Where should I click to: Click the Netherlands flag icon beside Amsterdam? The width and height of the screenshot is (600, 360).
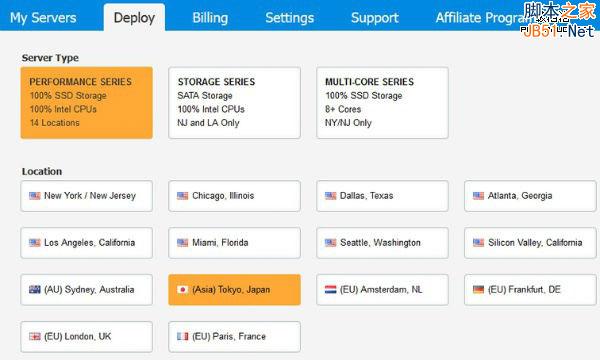click(330, 290)
